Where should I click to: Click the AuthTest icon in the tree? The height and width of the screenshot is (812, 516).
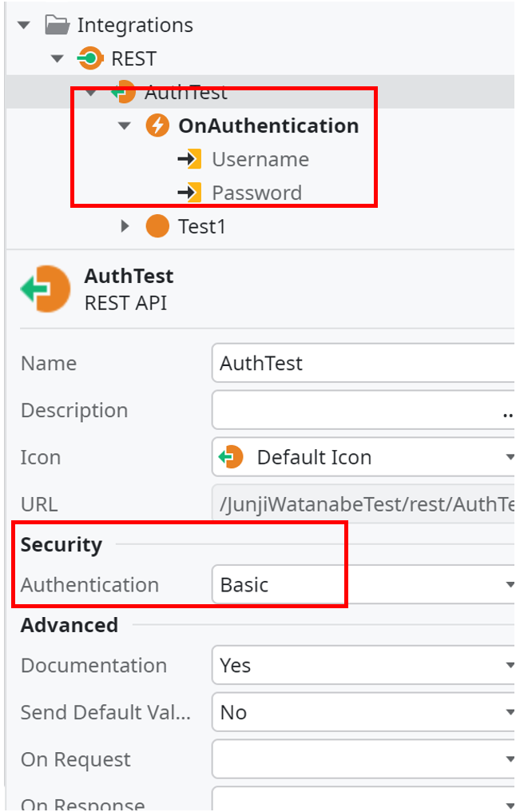tap(125, 91)
